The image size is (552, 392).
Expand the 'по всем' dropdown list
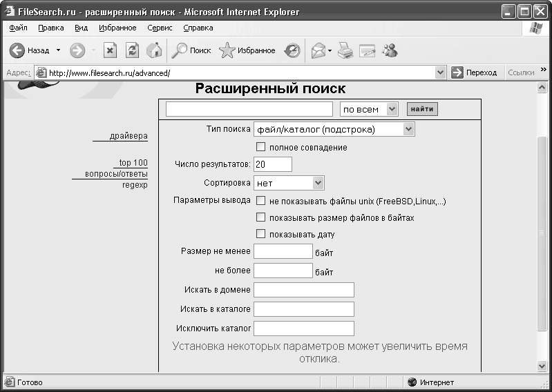coord(392,109)
